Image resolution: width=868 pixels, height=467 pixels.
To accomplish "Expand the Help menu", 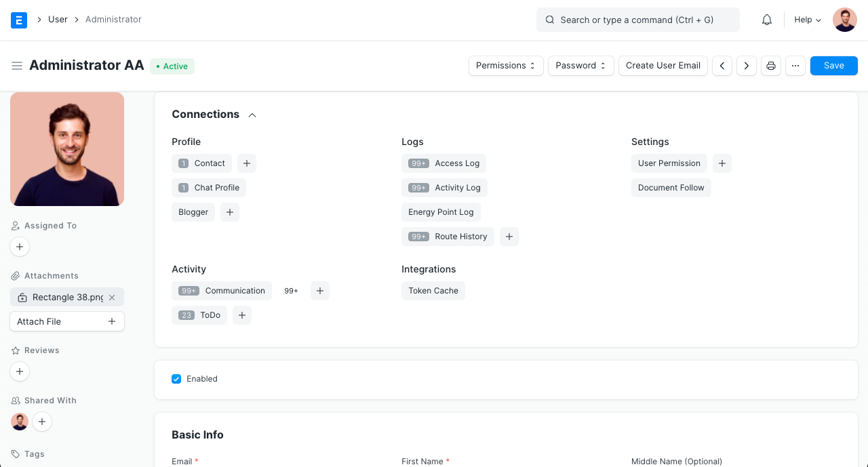I will (x=806, y=19).
